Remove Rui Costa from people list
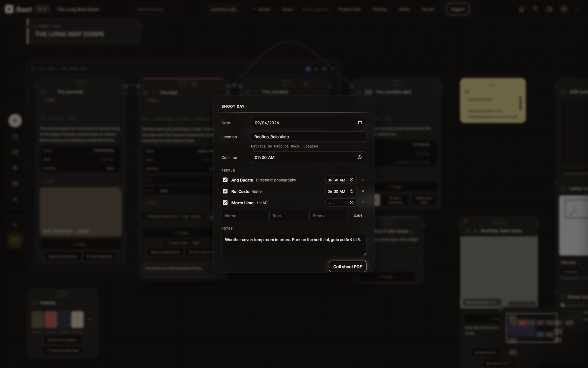The width and height of the screenshot is (588, 368). pos(363,191)
